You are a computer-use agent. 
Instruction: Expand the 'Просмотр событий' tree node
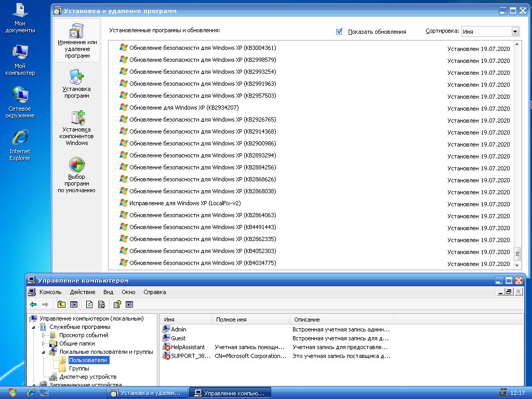click(x=43, y=335)
